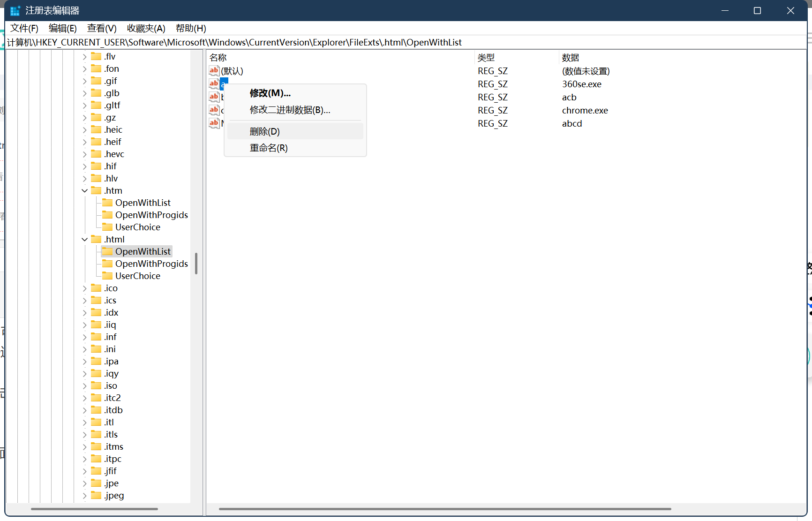Viewport: 812px width, 521px height.
Task: Expand the .iso tree node
Action: point(85,385)
